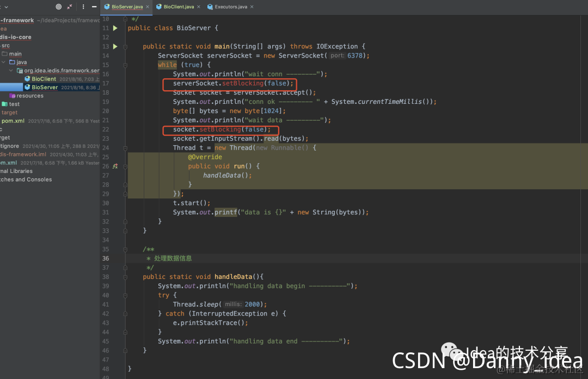588x379 pixels.
Task: Fold the handleData method at line 38
Action: click(125, 277)
